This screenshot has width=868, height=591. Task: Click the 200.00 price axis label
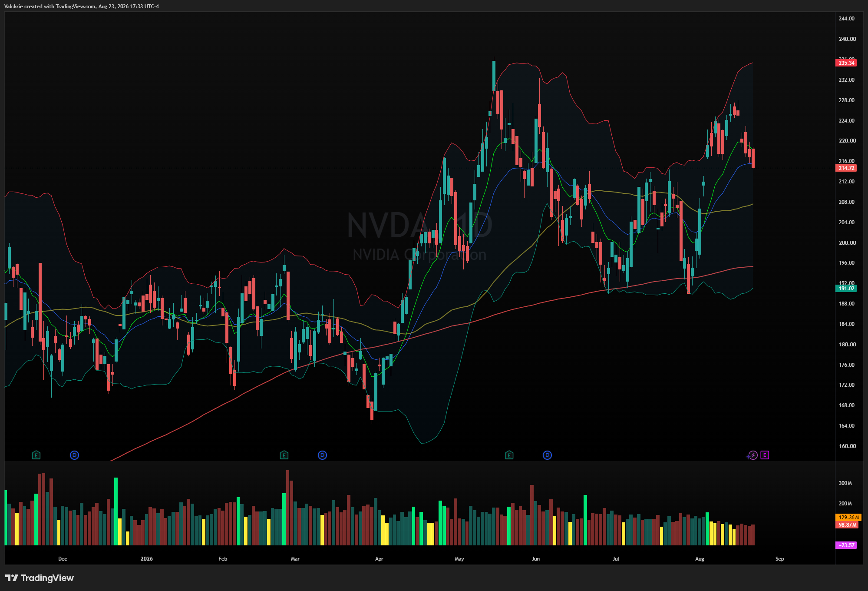(847, 243)
